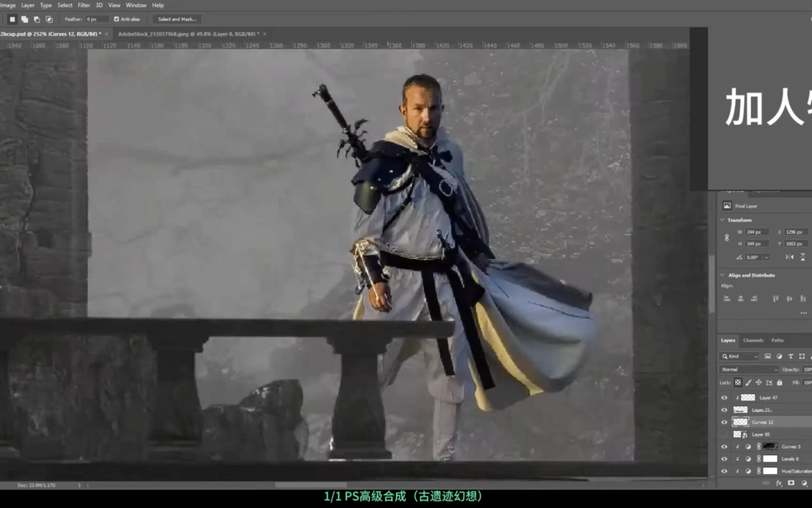Filter layers by adjustment layers icon

[779, 356]
